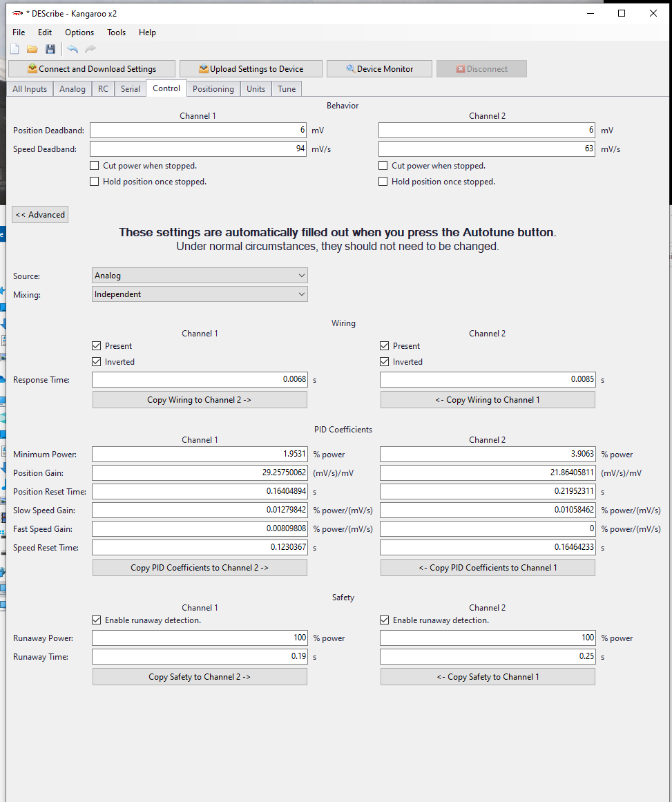The width and height of the screenshot is (672, 802).
Task: Click the Open folder toolbar icon
Action: (32, 49)
